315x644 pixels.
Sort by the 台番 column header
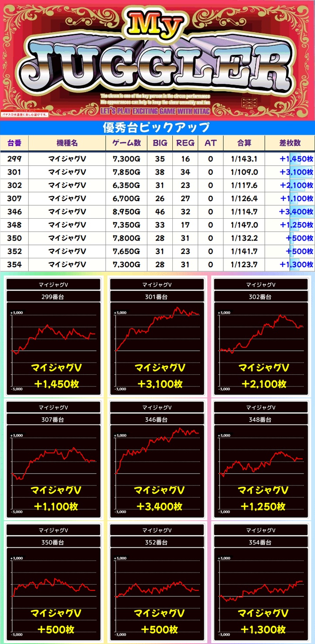click(x=14, y=143)
